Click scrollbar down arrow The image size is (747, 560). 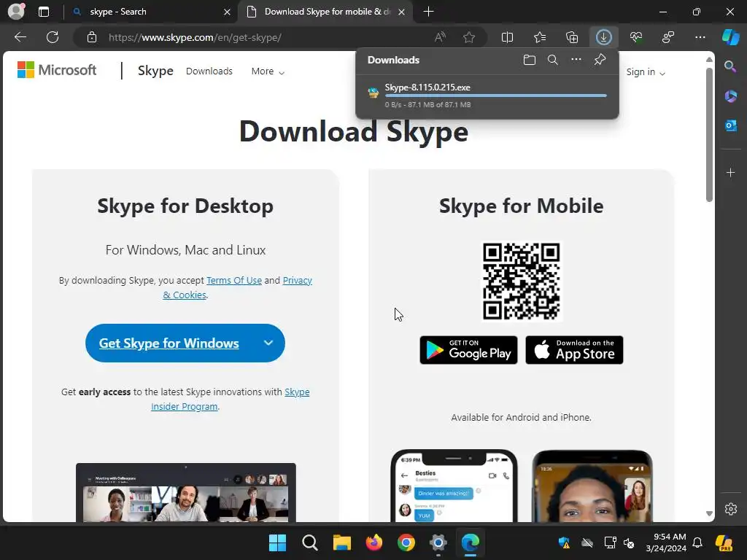[x=709, y=513]
